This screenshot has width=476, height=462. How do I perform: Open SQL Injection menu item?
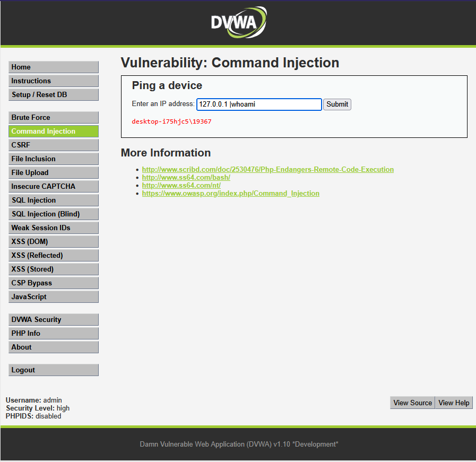pos(54,200)
